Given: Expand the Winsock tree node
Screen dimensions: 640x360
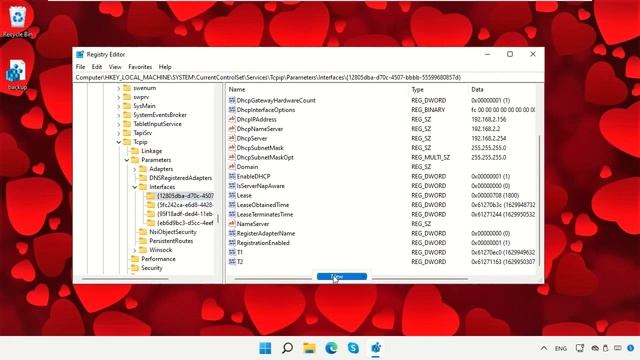Looking at the screenshot, I should click(x=135, y=250).
